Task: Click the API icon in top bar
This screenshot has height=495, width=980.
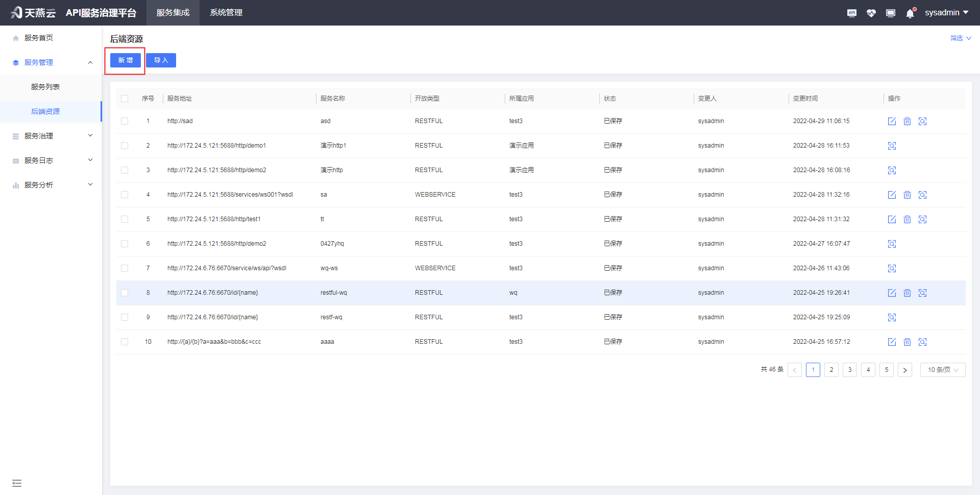Action: tap(851, 13)
